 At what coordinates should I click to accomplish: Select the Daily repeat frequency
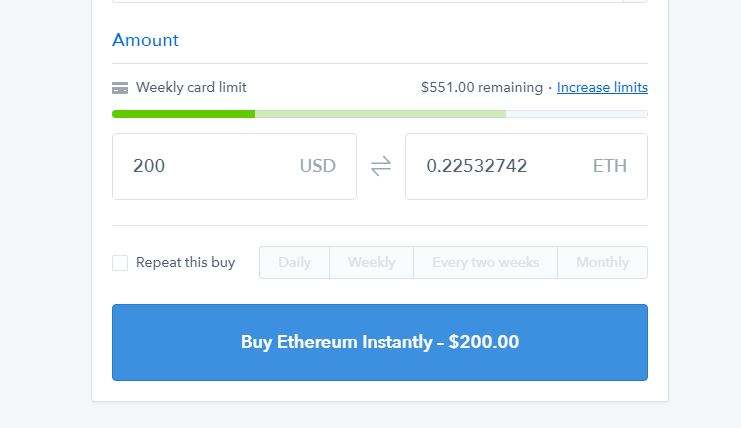[x=294, y=263]
